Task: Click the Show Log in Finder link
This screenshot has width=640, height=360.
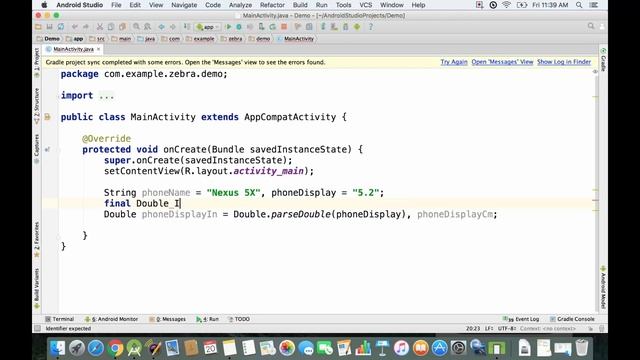Action: pos(564,62)
